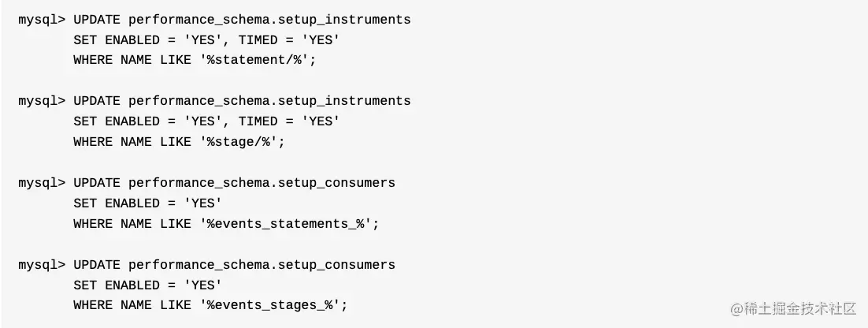Click performance_schema.setup_consumers in the third statement
This screenshot has width=868, height=328.
tap(262, 183)
